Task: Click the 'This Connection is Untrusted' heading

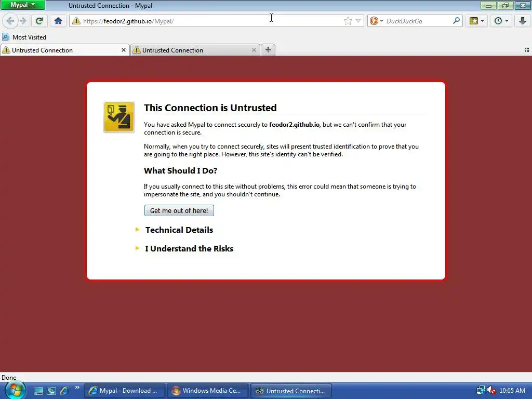Action: click(210, 108)
